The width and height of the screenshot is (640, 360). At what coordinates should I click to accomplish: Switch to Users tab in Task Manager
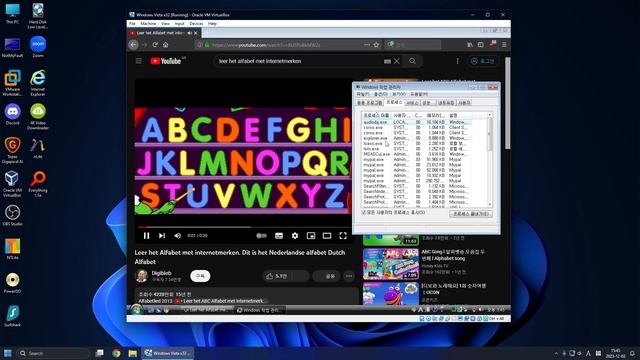[464, 103]
